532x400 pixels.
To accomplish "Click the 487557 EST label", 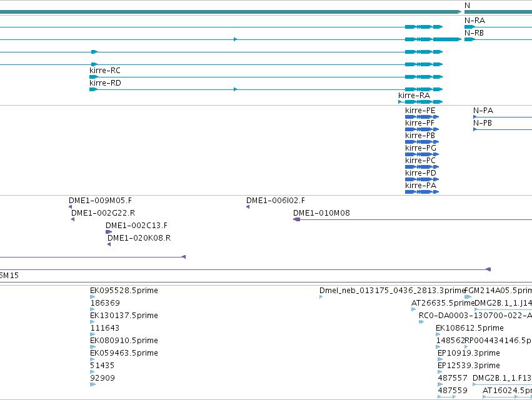I will point(453,378).
